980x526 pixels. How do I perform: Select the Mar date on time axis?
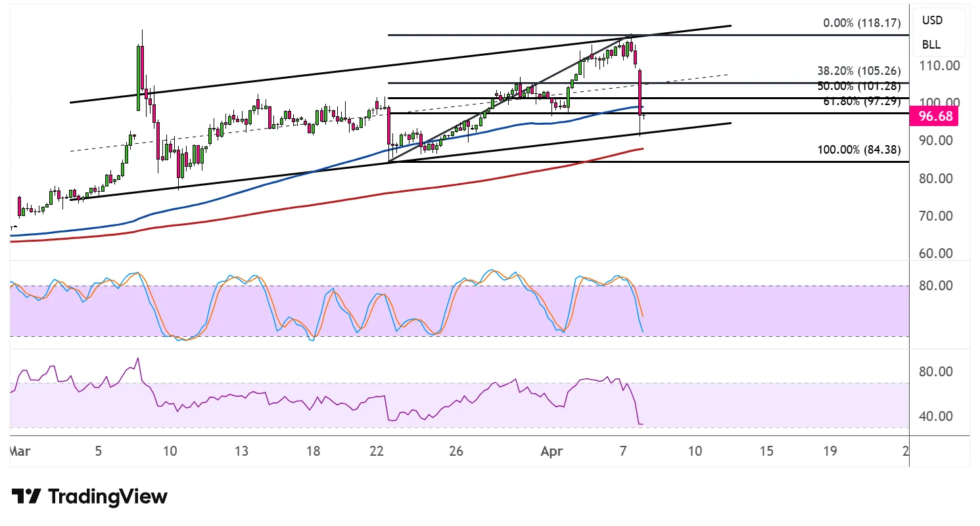18,451
